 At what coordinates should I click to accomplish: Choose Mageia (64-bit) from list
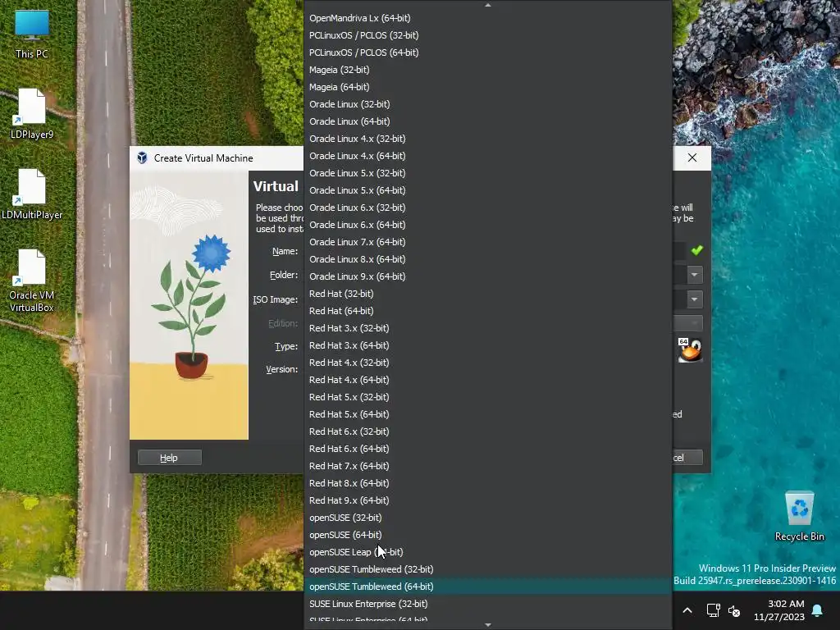coord(487,87)
